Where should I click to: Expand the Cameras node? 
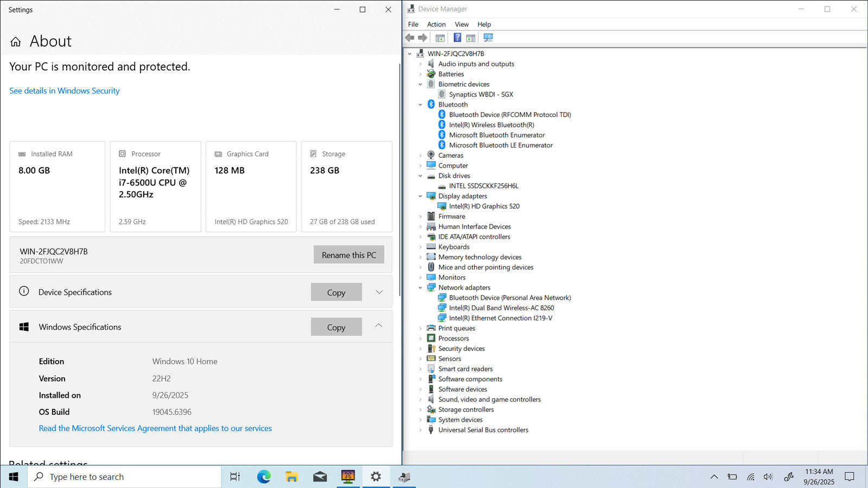pyautogui.click(x=420, y=156)
